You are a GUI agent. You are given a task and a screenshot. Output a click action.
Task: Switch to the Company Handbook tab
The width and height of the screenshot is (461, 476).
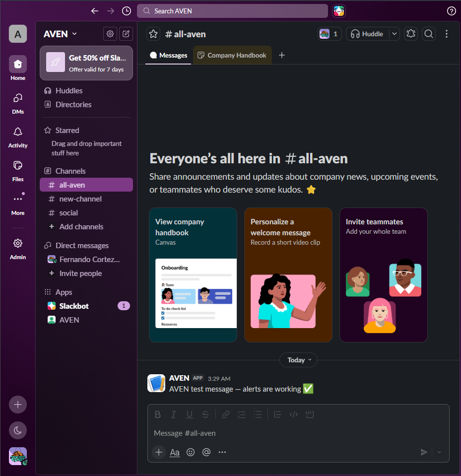232,55
